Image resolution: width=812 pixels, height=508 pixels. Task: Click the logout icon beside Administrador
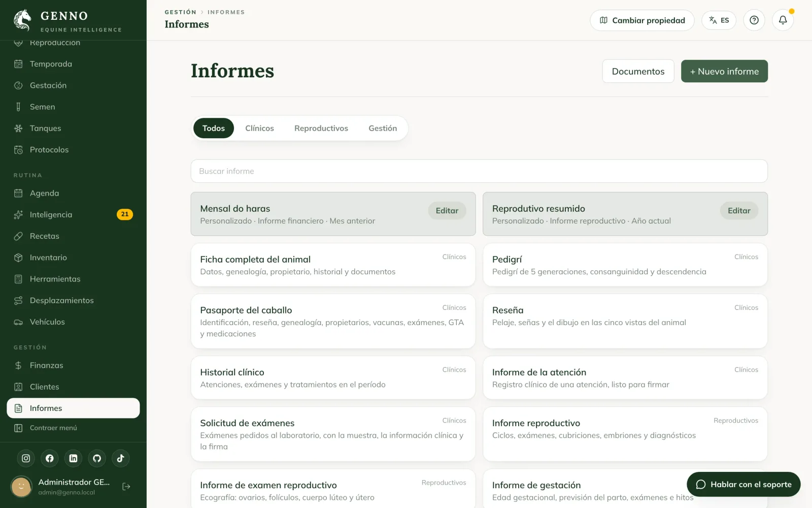coord(126,487)
